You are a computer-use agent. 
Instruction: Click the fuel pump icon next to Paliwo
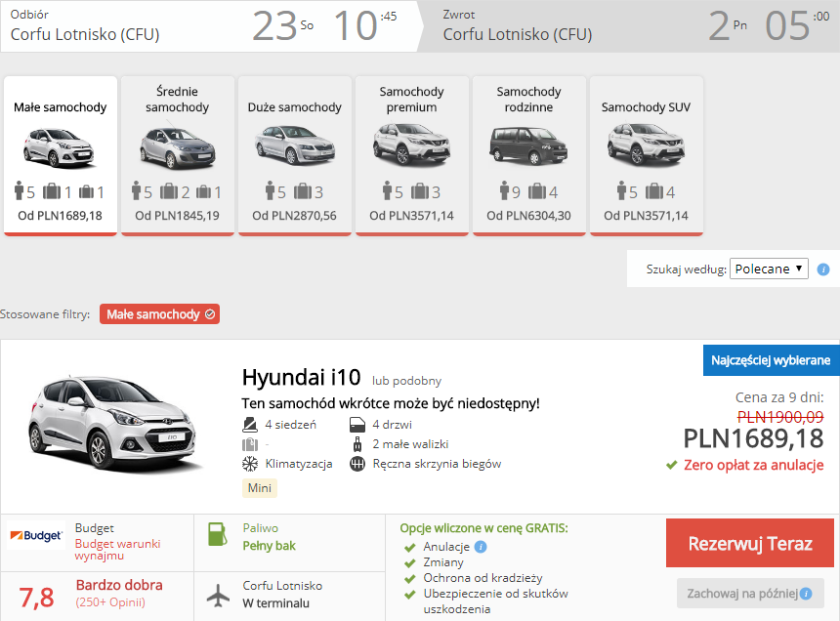click(218, 534)
